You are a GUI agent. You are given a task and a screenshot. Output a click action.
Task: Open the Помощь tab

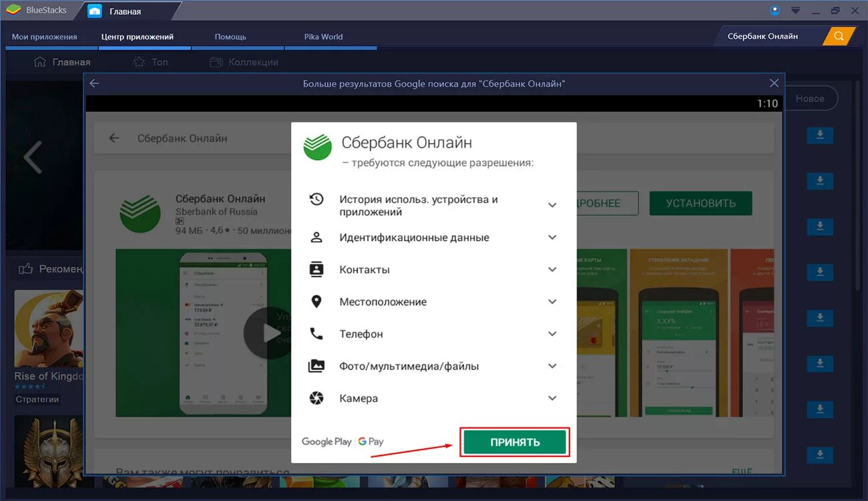[231, 37]
